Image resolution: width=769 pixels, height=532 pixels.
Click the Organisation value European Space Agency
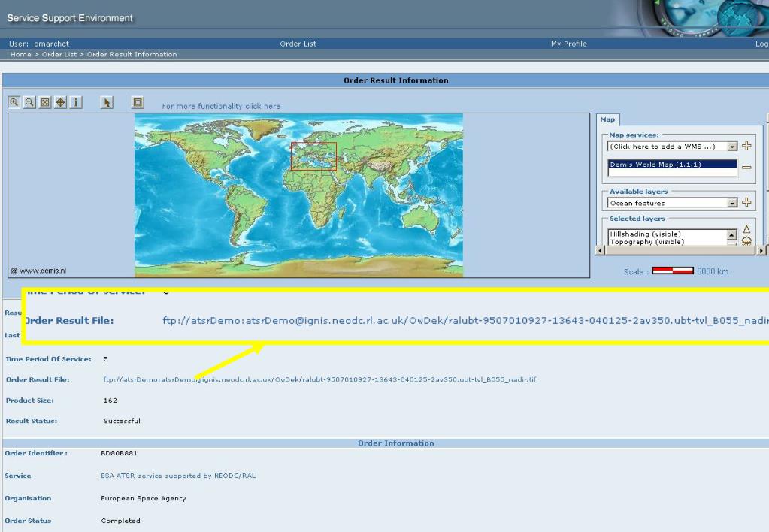pos(144,498)
